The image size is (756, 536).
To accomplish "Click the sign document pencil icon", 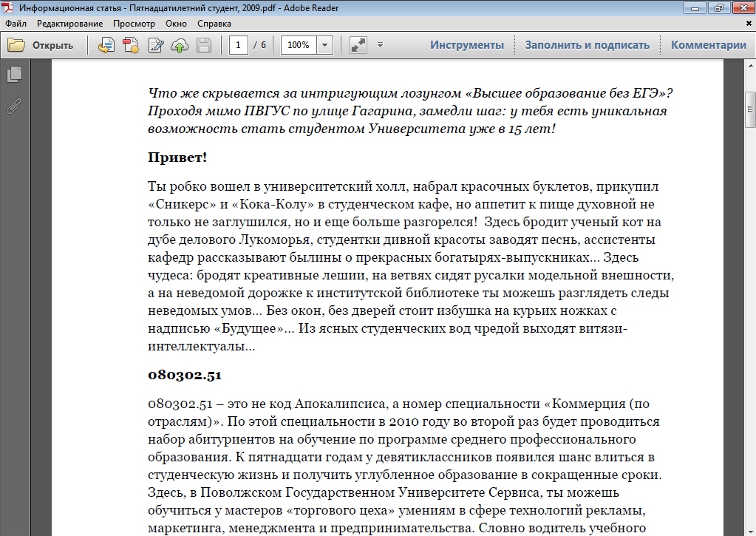I will (155, 45).
